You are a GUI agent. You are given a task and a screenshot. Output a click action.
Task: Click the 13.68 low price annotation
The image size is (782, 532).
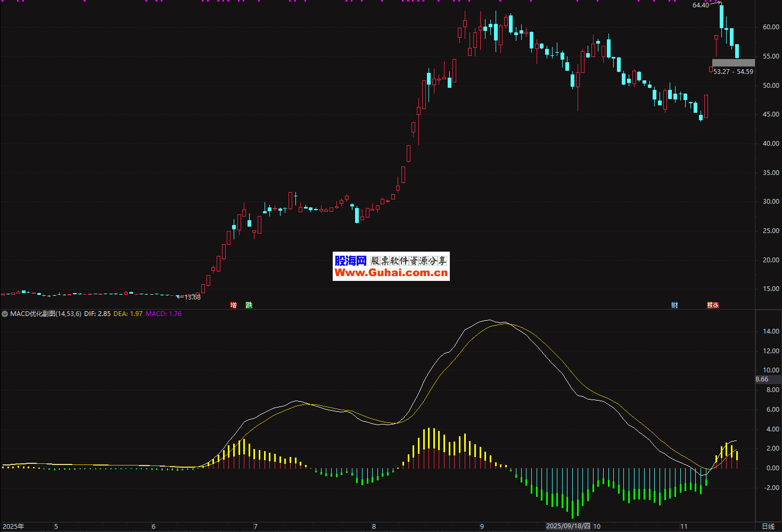[x=192, y=297]
